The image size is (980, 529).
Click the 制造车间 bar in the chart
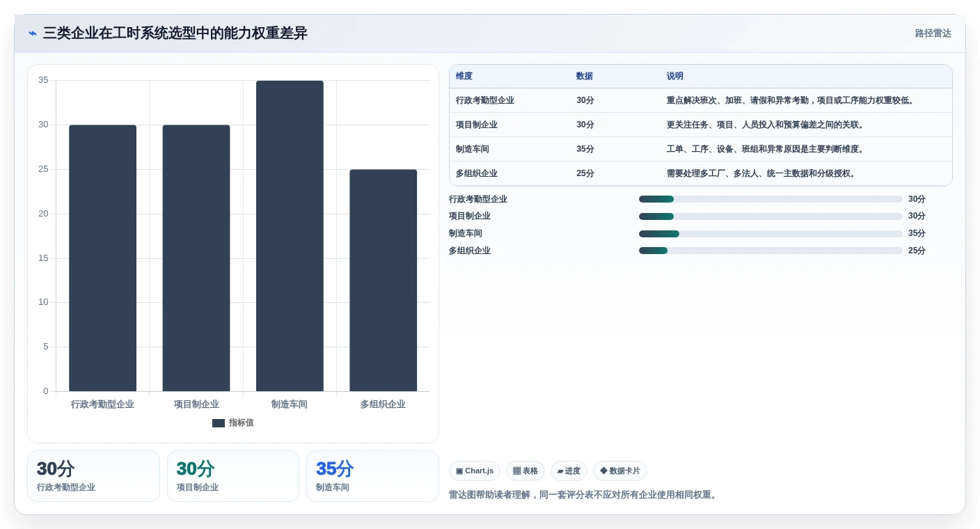point(290,236)
